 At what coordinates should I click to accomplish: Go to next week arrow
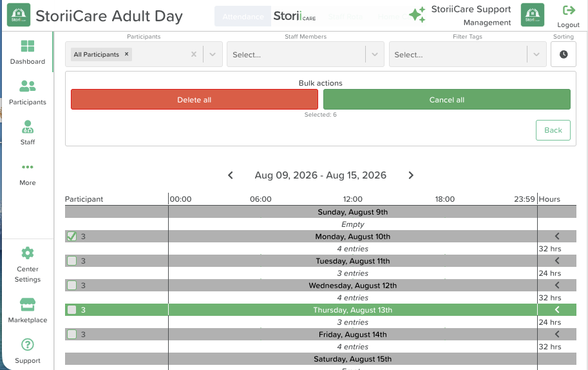pyautogui.click(x=411, y=175)
